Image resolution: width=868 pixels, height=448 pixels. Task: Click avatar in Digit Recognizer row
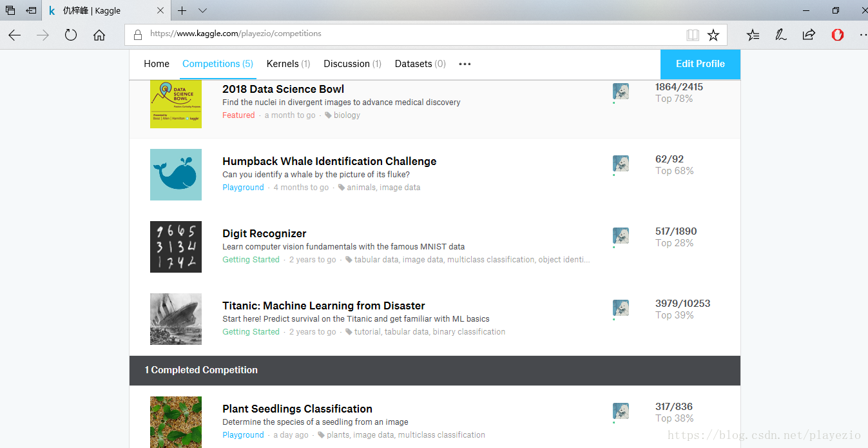(621, 236)
